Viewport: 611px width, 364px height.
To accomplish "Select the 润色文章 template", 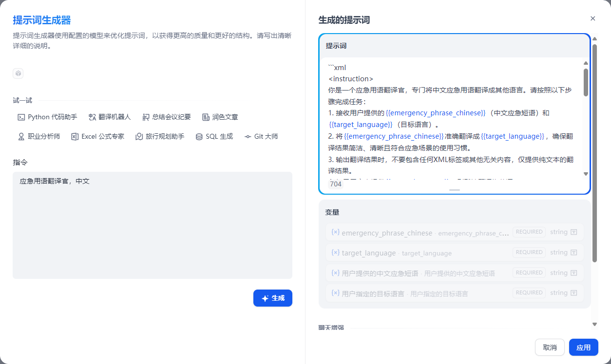I will tap(220, 117).
